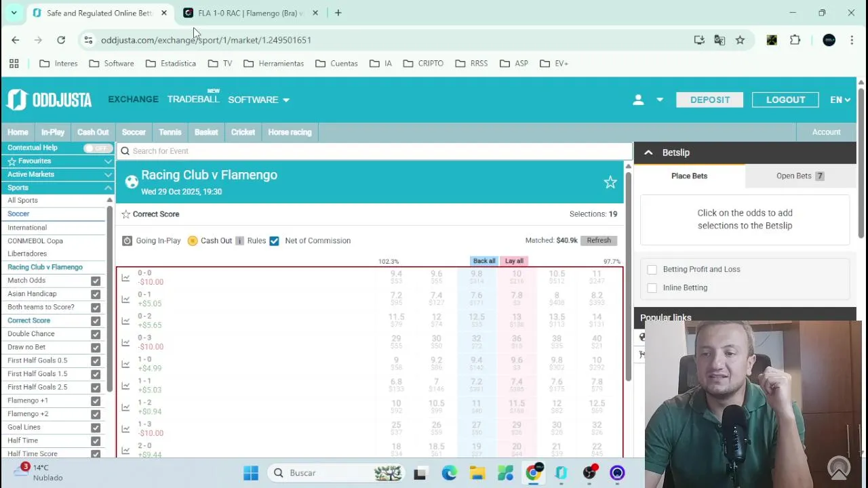Screen dimensions: 868x488
Task: Open chart icon for score 0 - 1
Action: (x=125, y=300)
